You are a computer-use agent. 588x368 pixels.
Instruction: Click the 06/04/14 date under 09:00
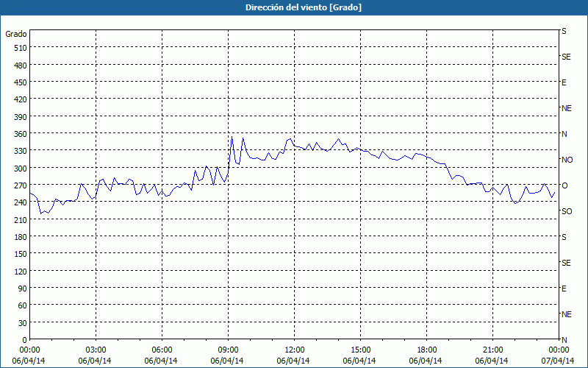point(227,361)
